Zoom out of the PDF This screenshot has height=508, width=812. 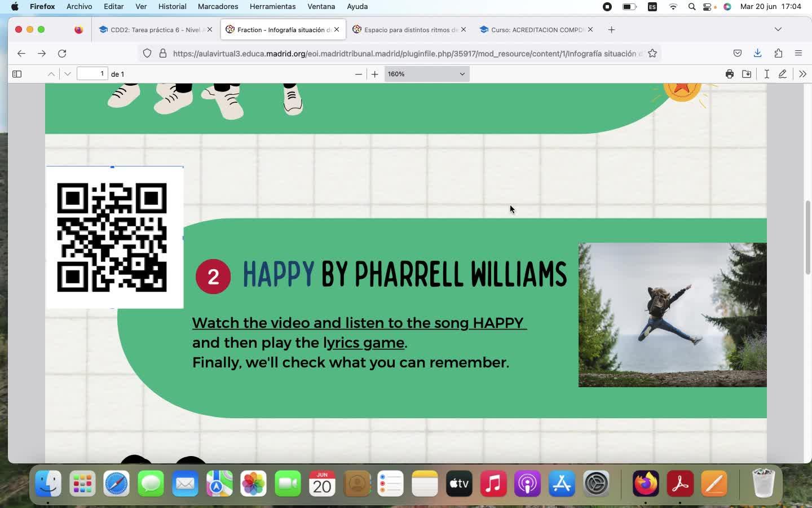pos(358,74)
